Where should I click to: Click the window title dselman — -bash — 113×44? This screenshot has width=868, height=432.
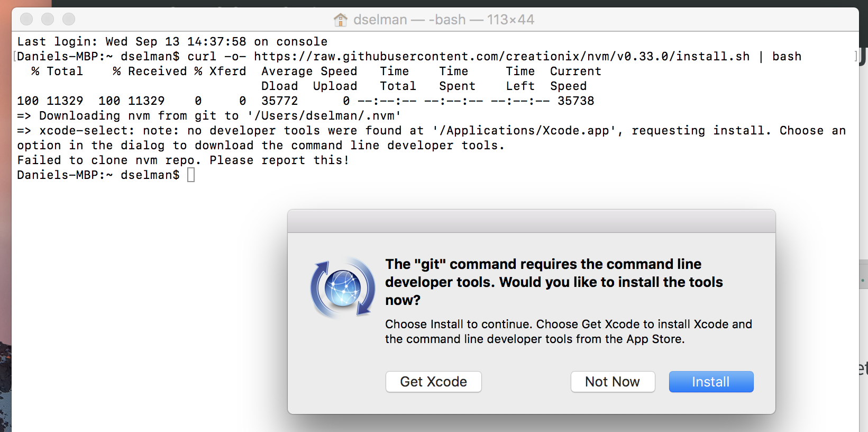[x=444, y=20]
